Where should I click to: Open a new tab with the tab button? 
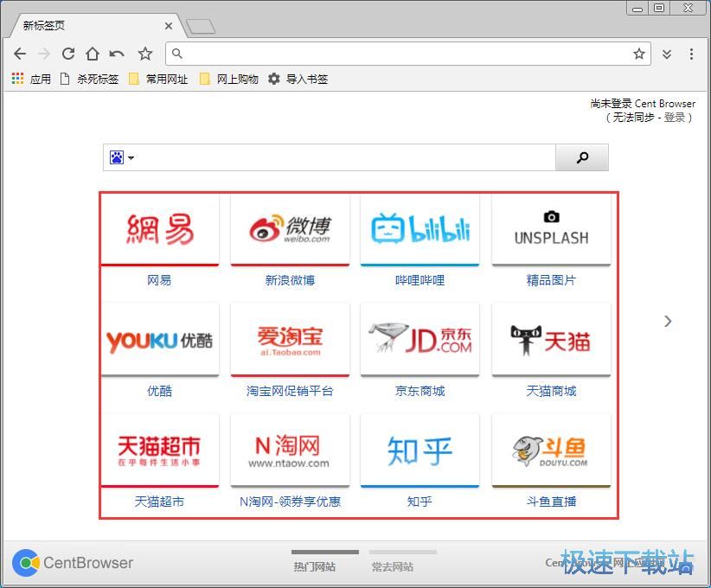coord(201,27)
